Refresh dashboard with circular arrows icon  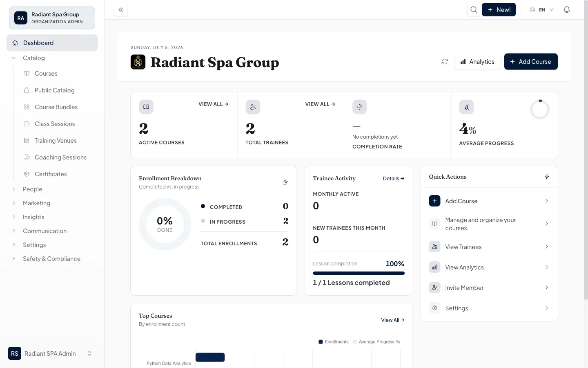445,62
